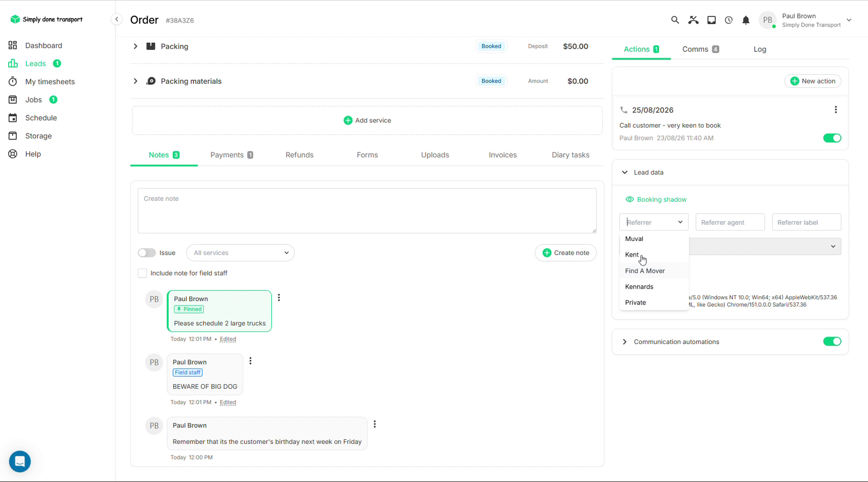This screenshot has height=482, width=868.
Task: Open Storage from sidebar
Action: click(38, 136)
